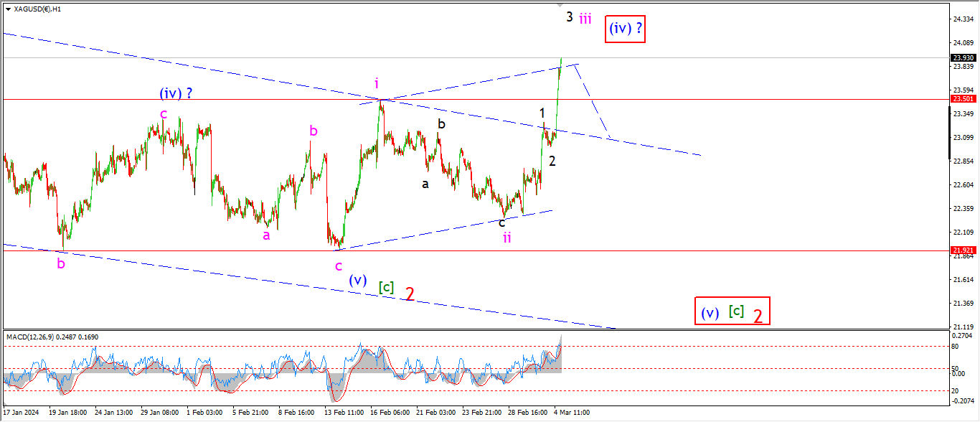Click the red 23.501 price level tag
The height and width of the screenshot is (422, 980).
click(962, 99)
